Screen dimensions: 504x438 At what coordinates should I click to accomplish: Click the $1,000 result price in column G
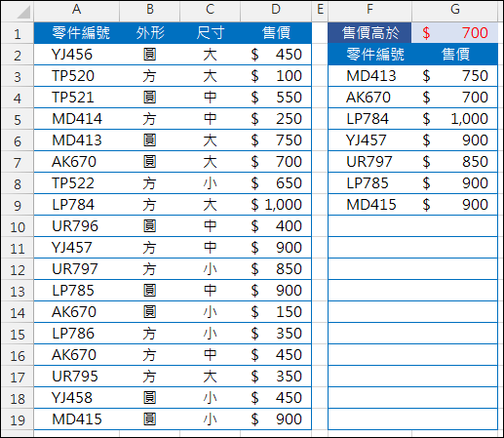click(455, 119)
